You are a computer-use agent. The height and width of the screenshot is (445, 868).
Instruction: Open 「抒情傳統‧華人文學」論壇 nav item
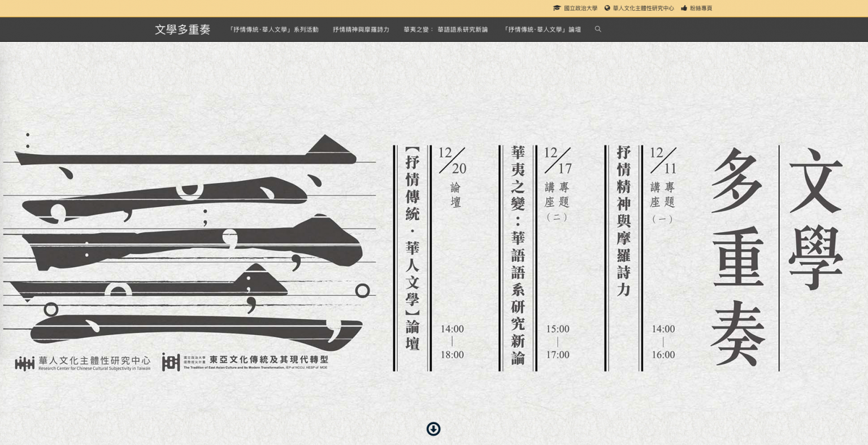[541, 29]
